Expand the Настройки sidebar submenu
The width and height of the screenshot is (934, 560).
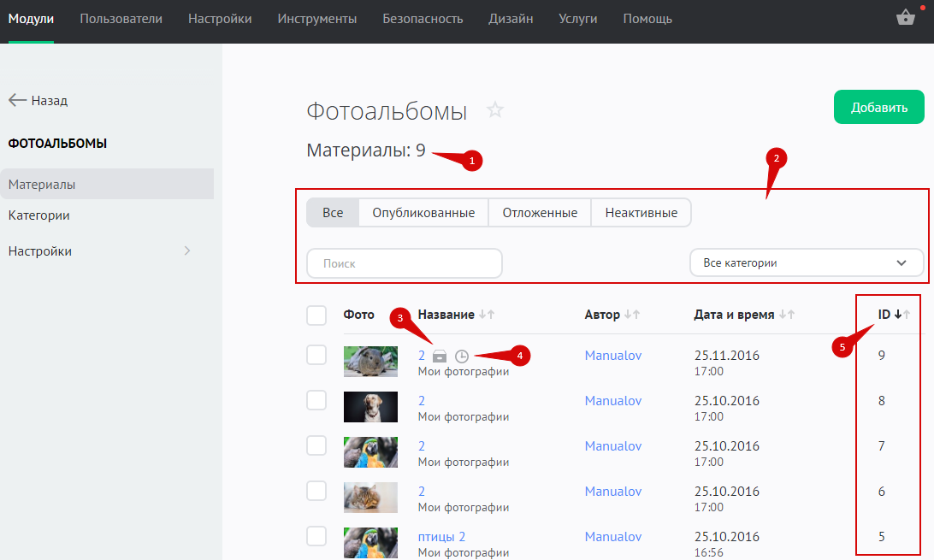[186, 251]
